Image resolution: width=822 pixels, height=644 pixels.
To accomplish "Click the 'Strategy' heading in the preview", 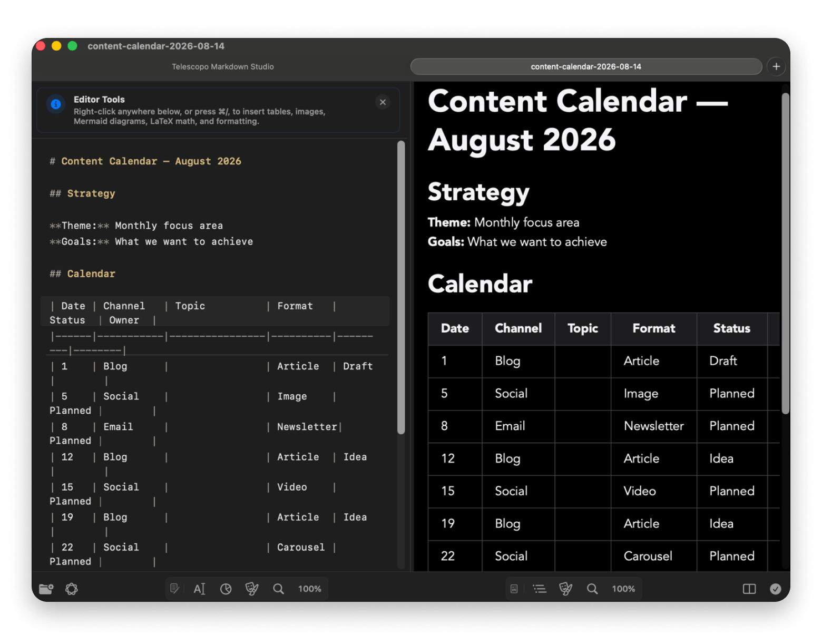I will point(478,192).
